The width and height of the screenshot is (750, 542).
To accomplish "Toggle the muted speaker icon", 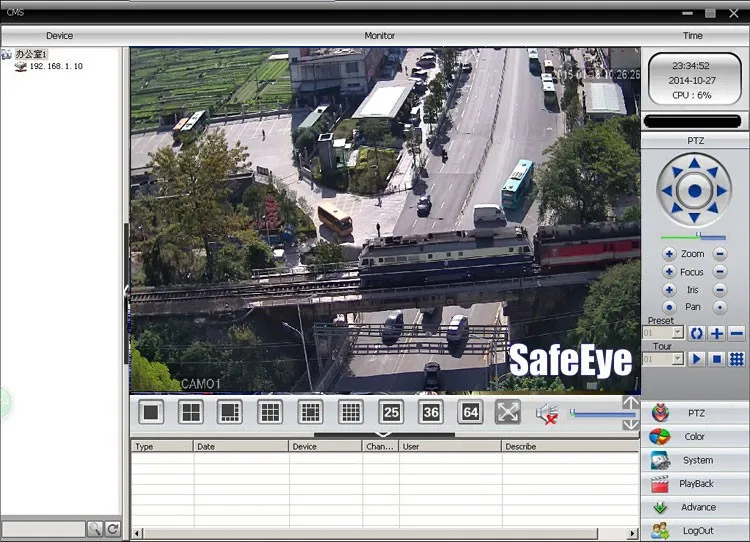I will tap(547, 413).
